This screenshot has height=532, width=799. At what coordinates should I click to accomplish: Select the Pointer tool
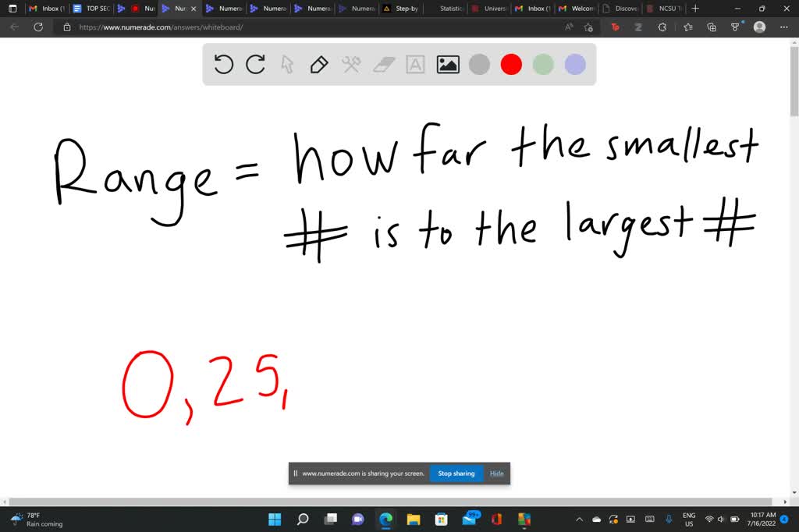[287, 65]
